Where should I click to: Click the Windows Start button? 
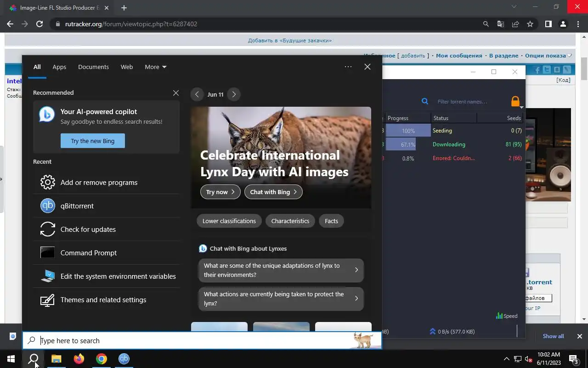coord(11,359)
